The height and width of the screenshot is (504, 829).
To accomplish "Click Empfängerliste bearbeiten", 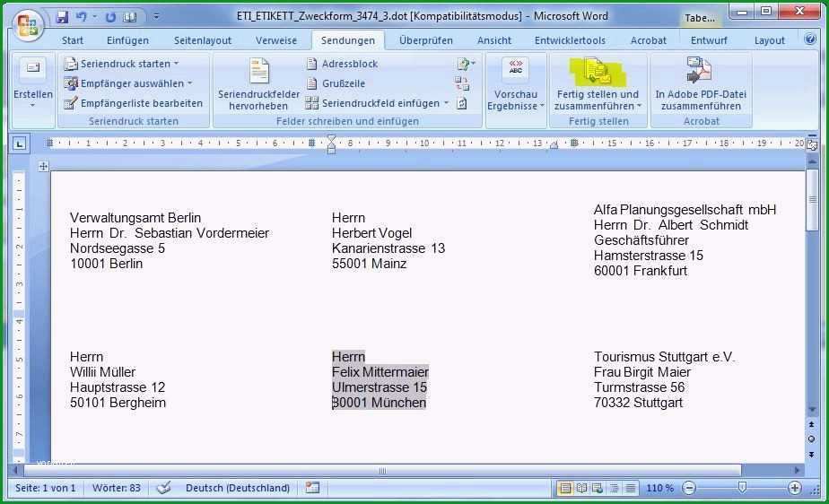I will [x=133, y=103].
